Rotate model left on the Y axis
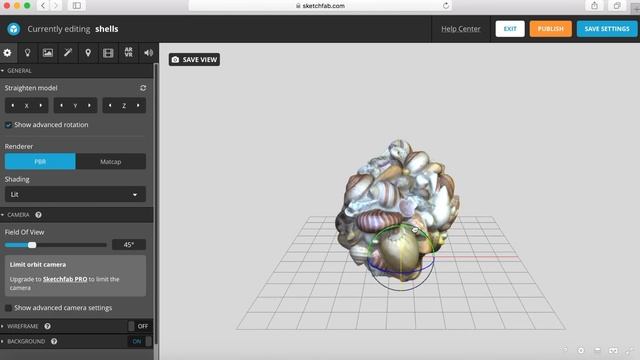The width and height of the screenshot is (640, 360). 61,106
